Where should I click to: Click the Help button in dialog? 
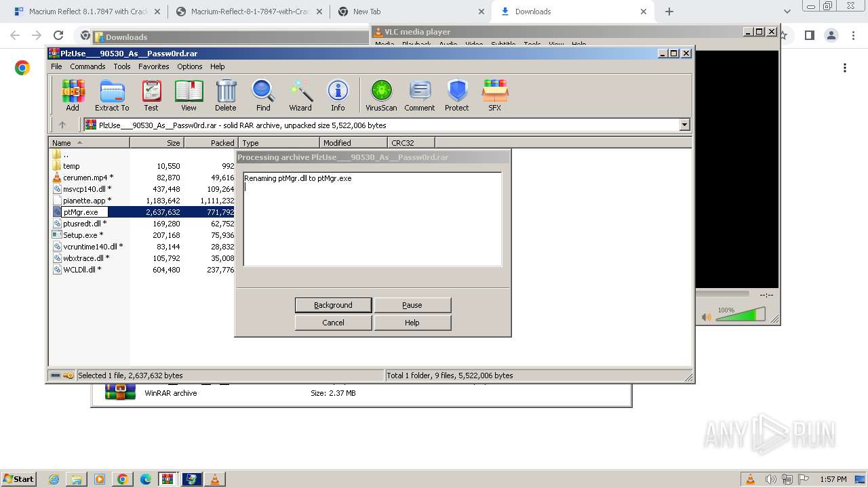coord(412,323)
